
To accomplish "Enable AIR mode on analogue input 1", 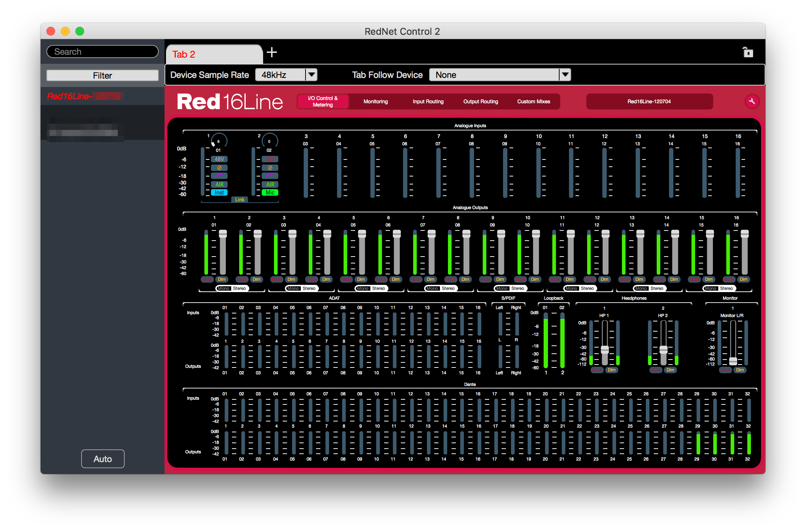I will [x=219, y=184].
